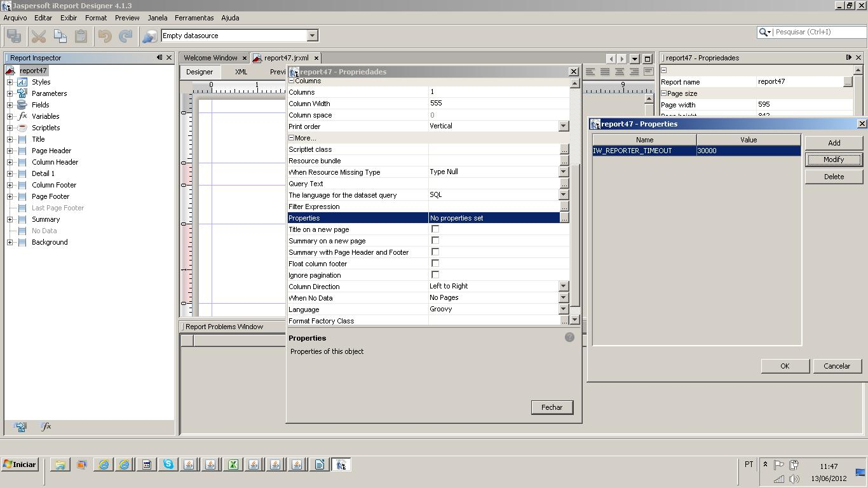The image size is (868, 488).
Task: Toggle 'Title on a new page' checkbox
Action: tap(435, 229)
